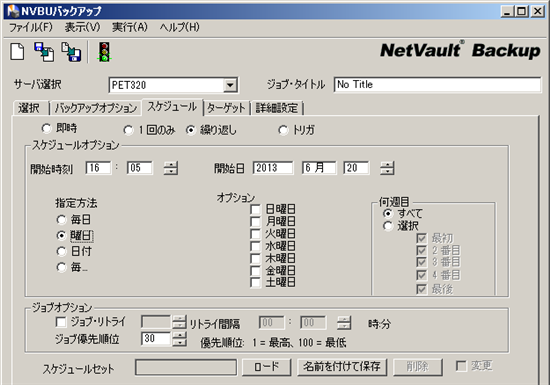Viewport: 550px width, 385px height.
Task: Select the トリガ radio button
Action: coord(283,130)
